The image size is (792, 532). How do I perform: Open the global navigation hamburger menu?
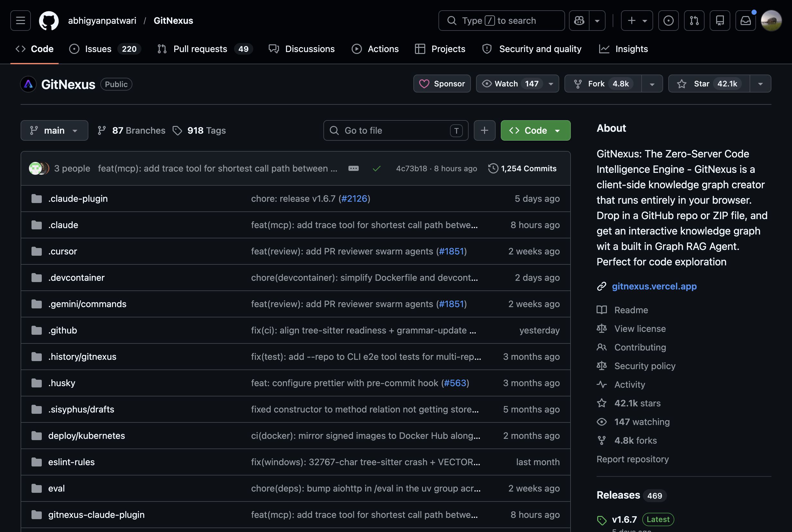coord(20,21)
